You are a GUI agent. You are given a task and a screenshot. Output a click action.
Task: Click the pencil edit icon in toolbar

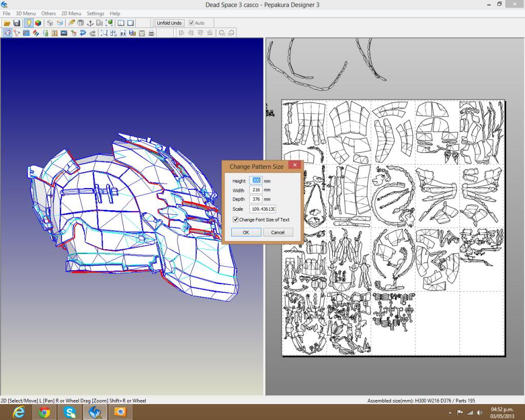point(71,23)
